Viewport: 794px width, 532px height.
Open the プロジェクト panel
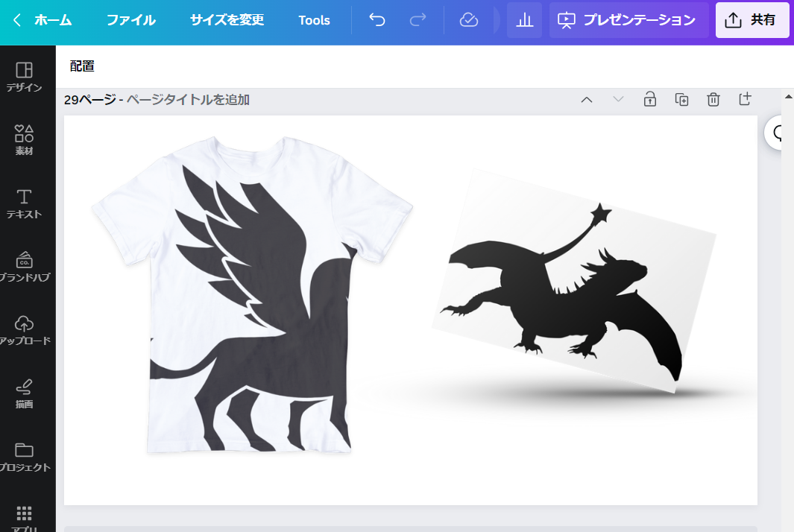coord(25,457)
